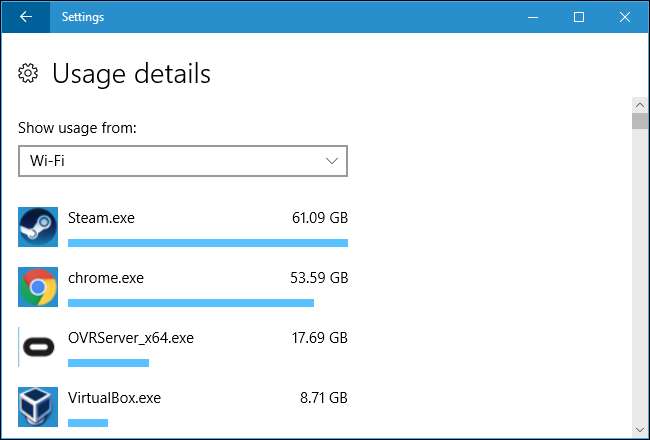Expand dropdown using the chevron arrow

333,161
